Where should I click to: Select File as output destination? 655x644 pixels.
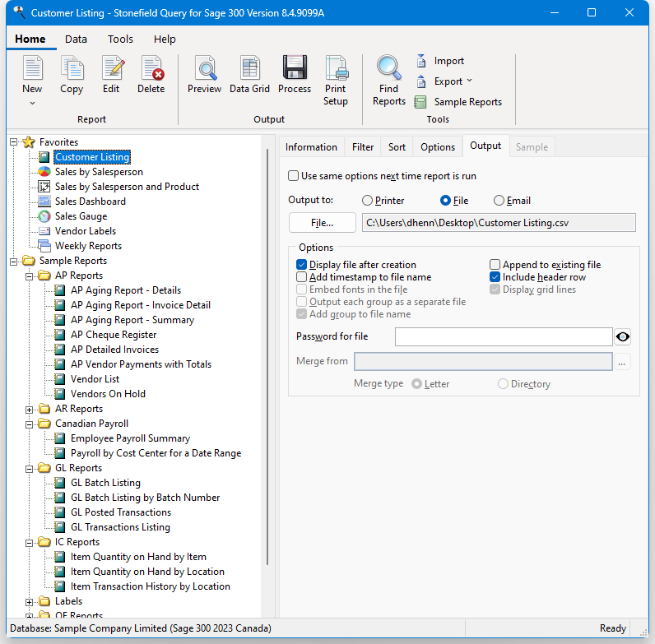tap(445, 201)
